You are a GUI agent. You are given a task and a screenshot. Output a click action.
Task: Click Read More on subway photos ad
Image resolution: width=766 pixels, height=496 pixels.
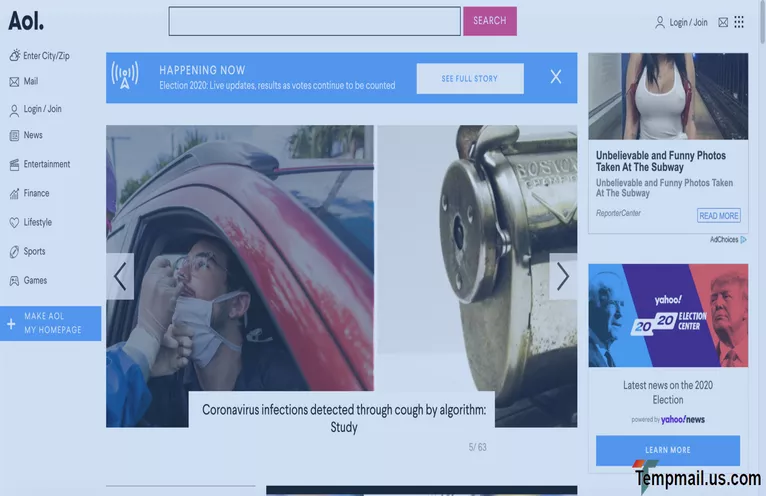click(718, 216)
